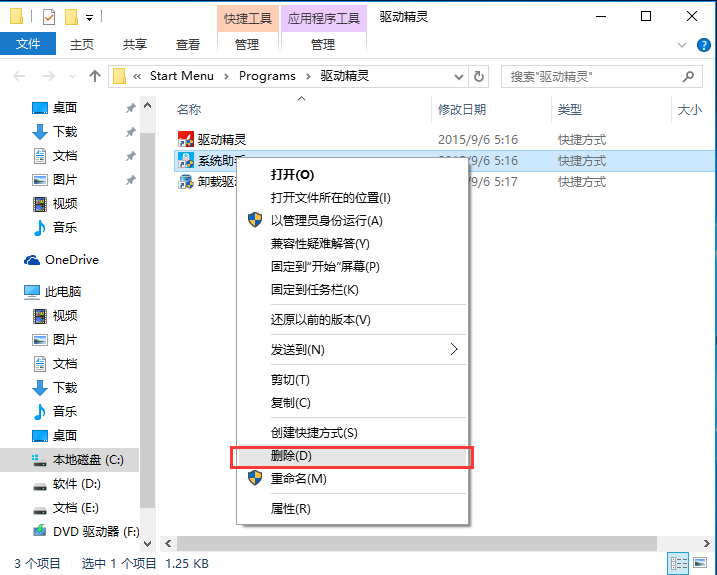Click the new folder quick access icon
This screenshot has height=575, width=717.
(x=71, y=17)
